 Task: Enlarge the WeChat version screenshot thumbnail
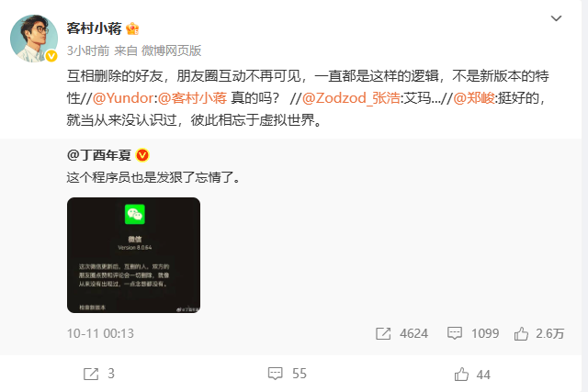click(133, 255)
